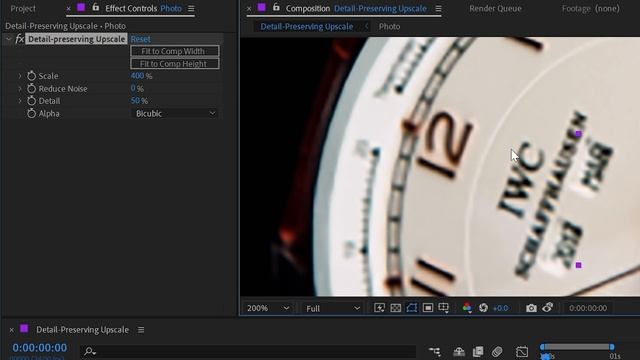Open the Fast Previews options icon
The image size is (640, 360).
[379, 308]
